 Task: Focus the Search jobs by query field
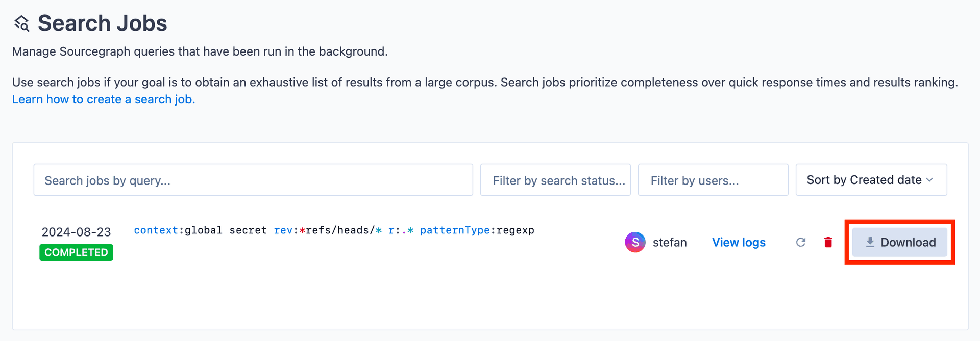click(253, 180)
